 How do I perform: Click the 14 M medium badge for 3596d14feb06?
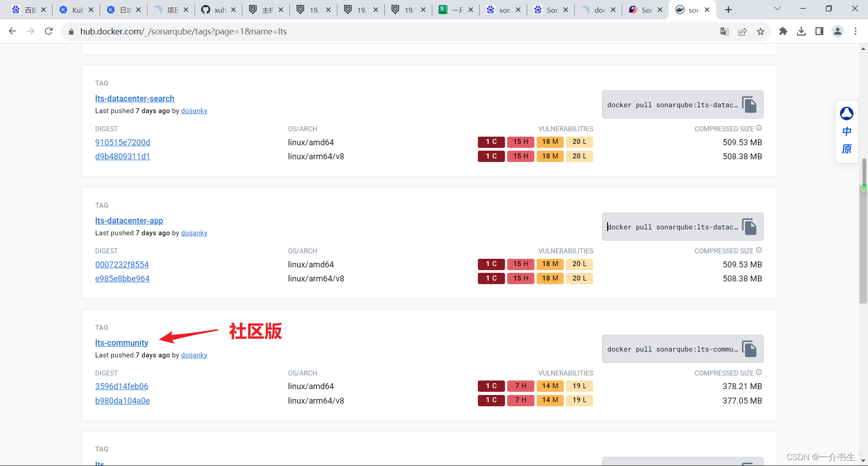tap(550, 386)
